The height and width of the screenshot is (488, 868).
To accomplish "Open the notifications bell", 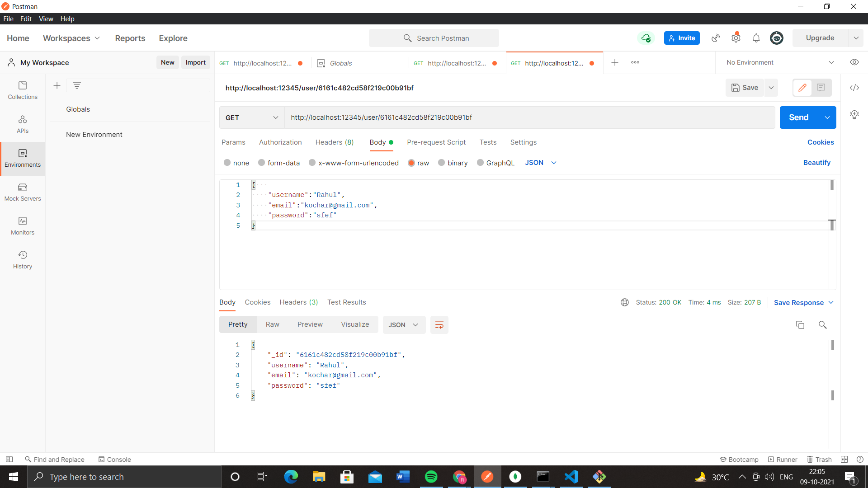I will click(x=756, y=38).
